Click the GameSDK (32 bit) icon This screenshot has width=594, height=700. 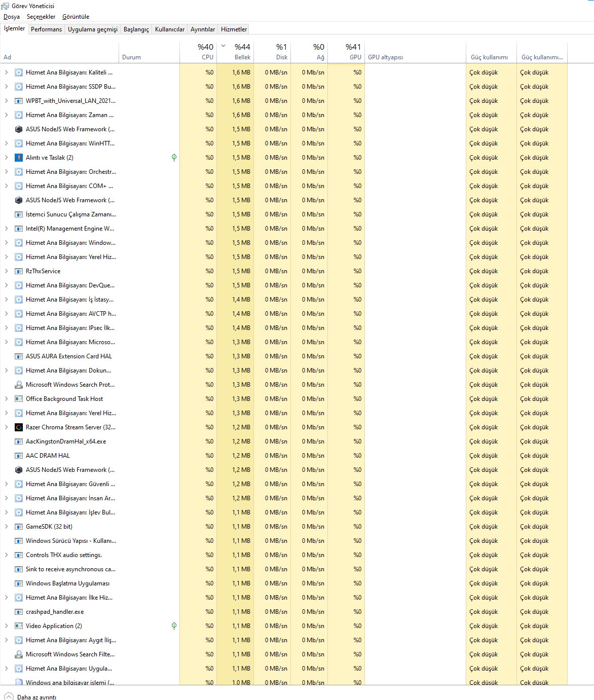tap(19, 527)
